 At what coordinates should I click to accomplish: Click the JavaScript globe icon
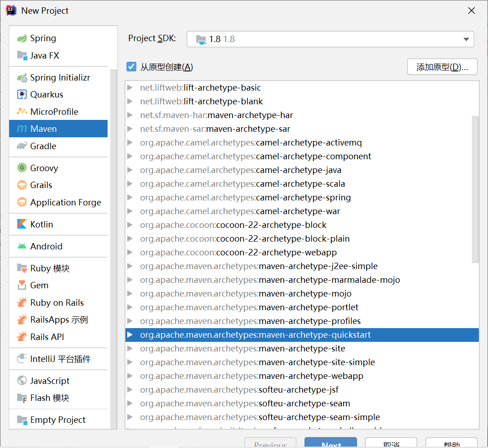(22, 380)
